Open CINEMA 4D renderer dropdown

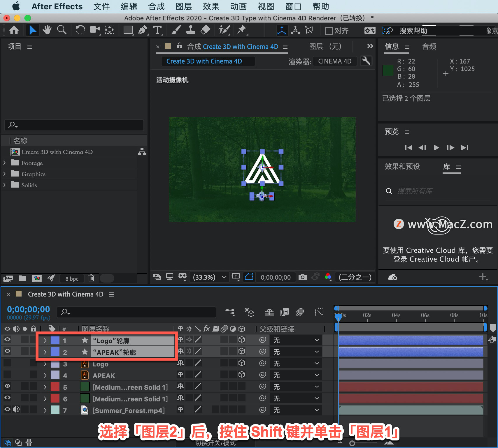point(335,61)
